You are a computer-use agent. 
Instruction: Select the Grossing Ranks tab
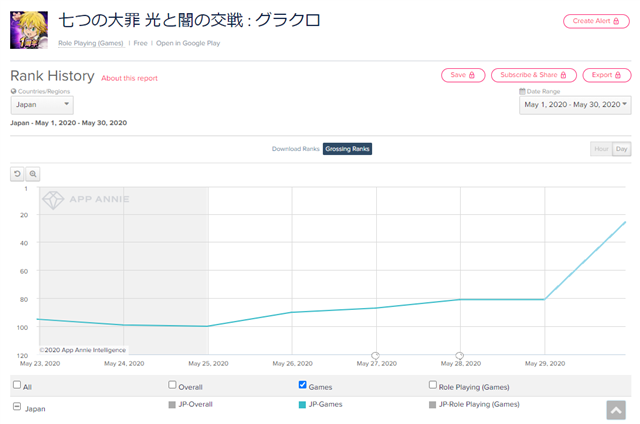[347, 149]
